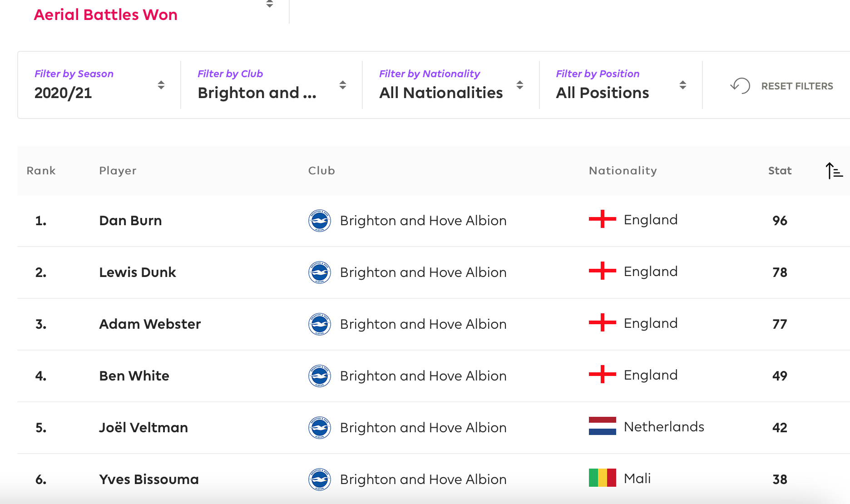Open Ben White's player page

click(x=134, y=376)
